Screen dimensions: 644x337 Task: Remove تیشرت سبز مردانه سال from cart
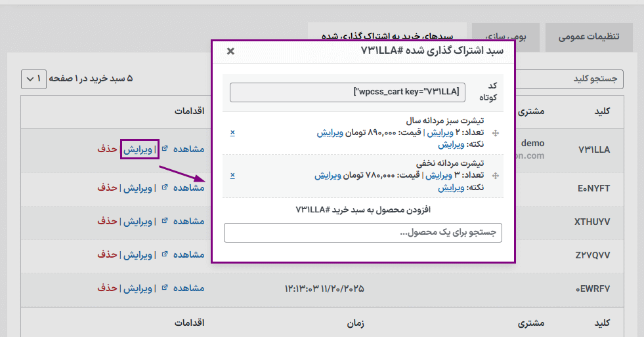click(x=232, y=132)
